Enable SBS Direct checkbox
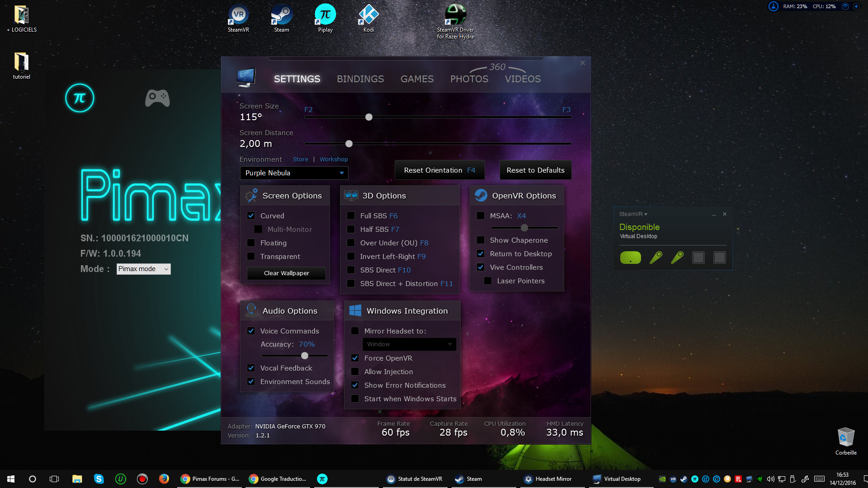868x488 pixels. click(351, 270)
